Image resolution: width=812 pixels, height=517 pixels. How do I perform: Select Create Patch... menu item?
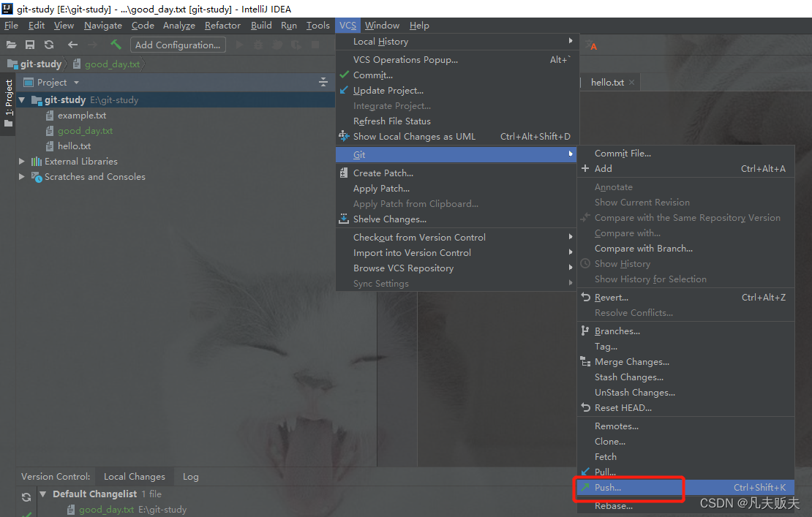pyautogui.click(x=456, y=173)
